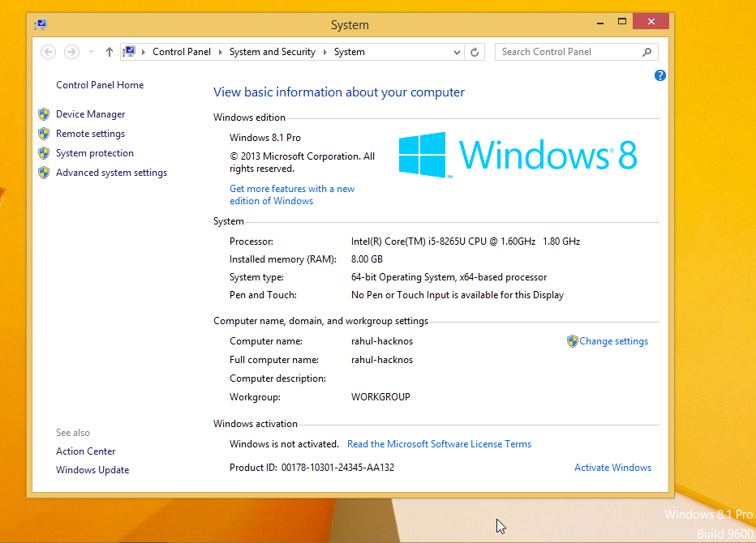The height and width of the screenshot is (543, 756).
Task: Click the search magnifier icon
Action: (x=647, y=52)
